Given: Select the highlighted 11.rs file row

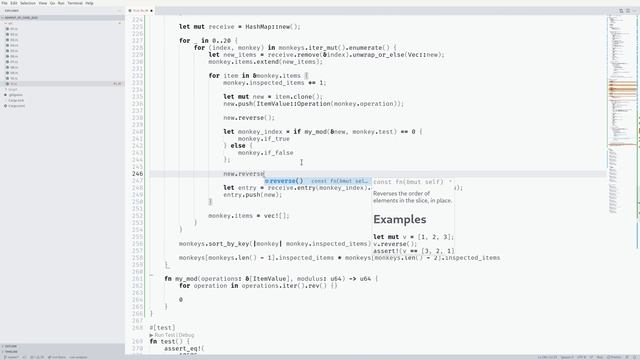Looking at the screenshot, I should 61,84.
